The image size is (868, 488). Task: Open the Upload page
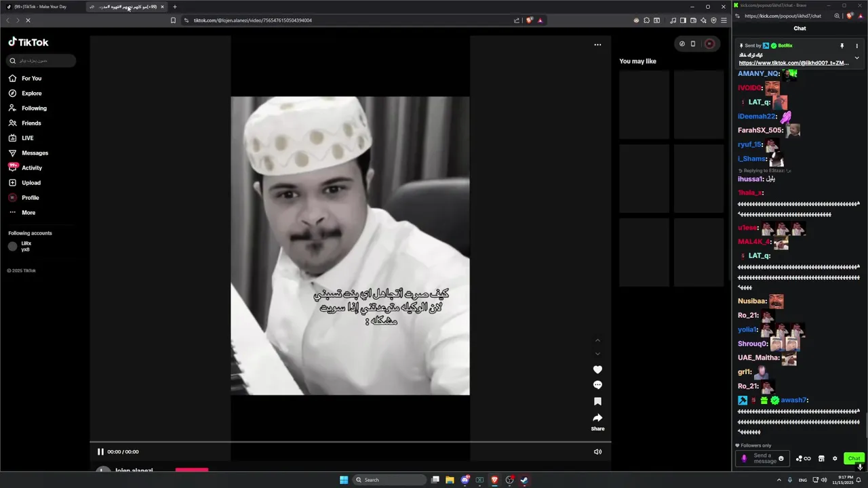tap(24, 183)
